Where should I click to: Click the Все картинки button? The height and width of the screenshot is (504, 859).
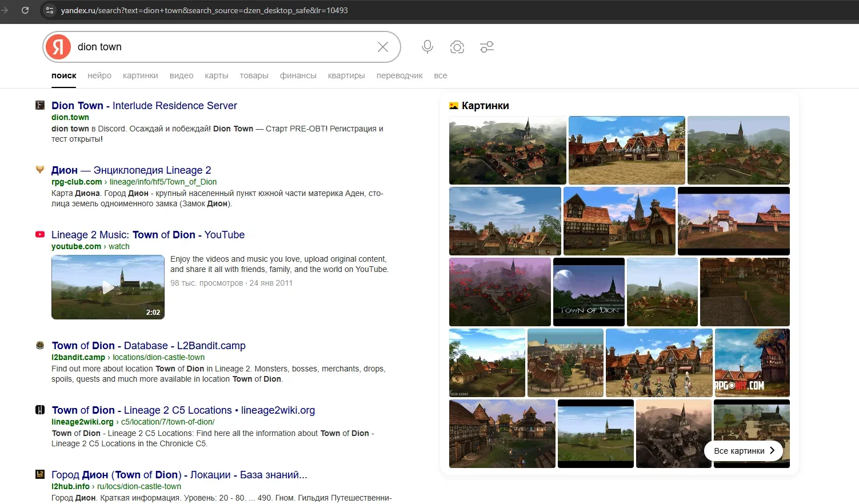coord(744,451)
